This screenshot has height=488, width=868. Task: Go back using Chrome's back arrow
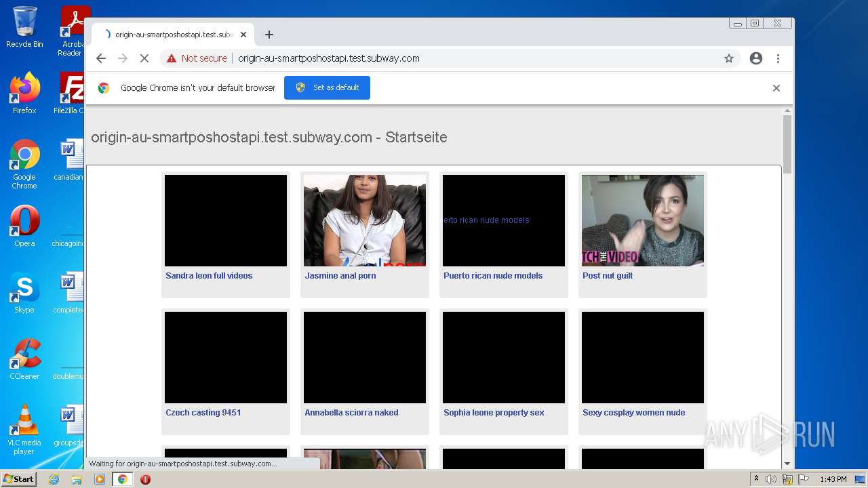(101, 58)
